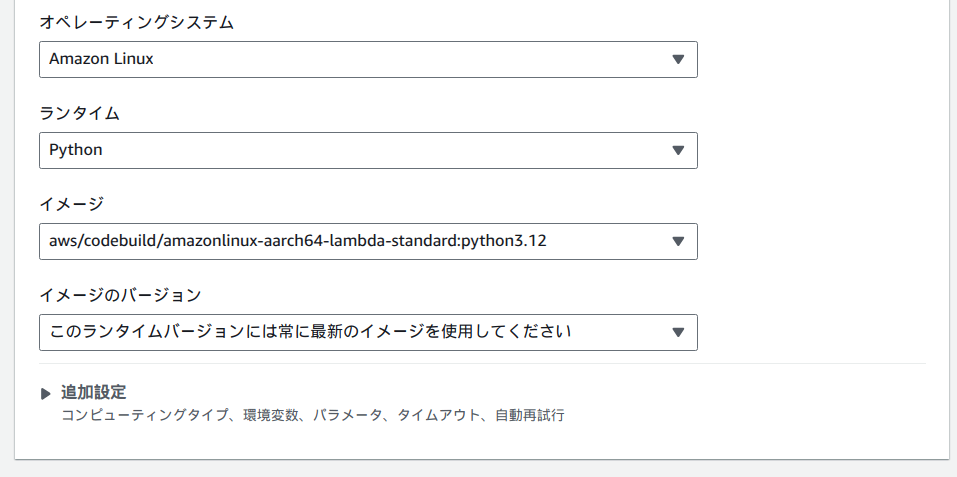Screen dimensions: 957x477
Task: Click the arrow icon on the イメージ field
Action: pos(678,241)
